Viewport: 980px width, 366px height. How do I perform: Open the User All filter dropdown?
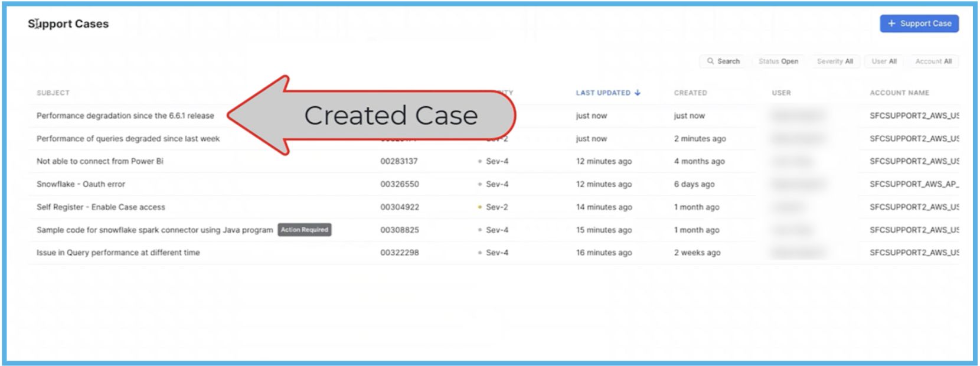point(884,61)
